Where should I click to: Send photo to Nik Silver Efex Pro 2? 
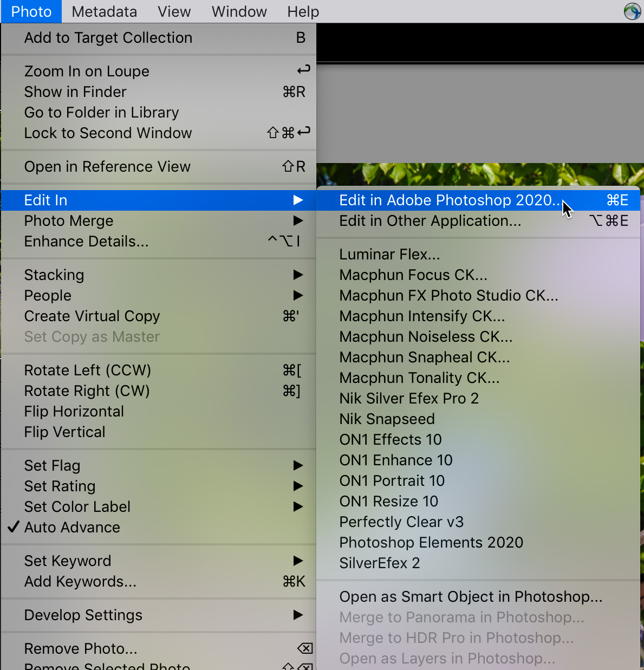(x=408, y=398)
